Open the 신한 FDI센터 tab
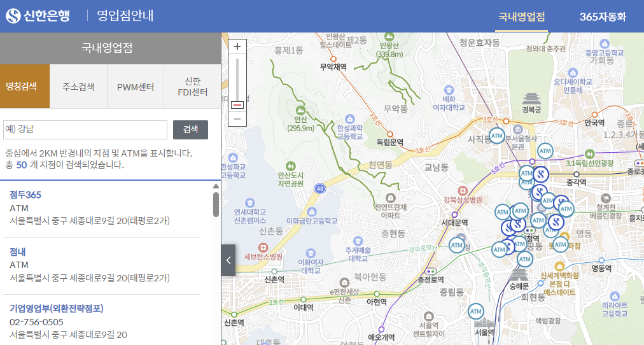Image resolution: width=644 pixels, height=345 pixels. [192, 87]
